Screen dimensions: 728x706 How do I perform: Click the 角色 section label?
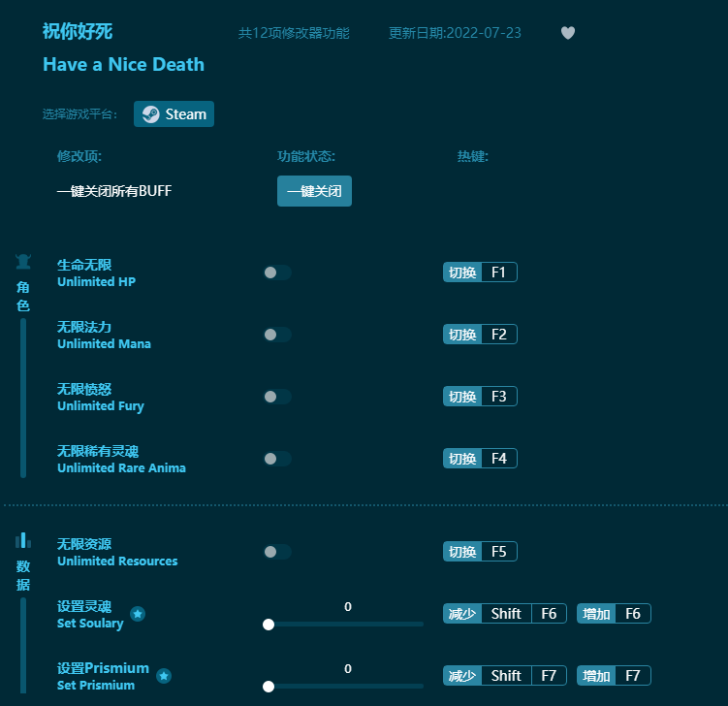pos(23,297)
